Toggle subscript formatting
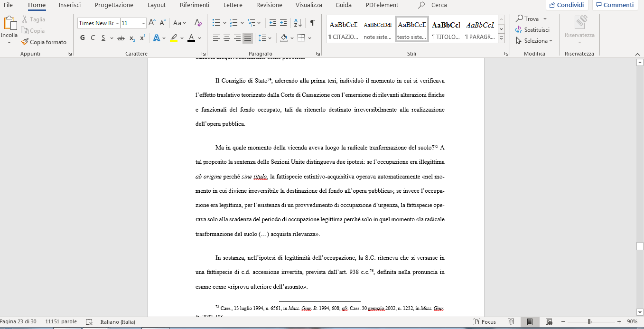This screenshot has width=644, height=329. point(132,38)
